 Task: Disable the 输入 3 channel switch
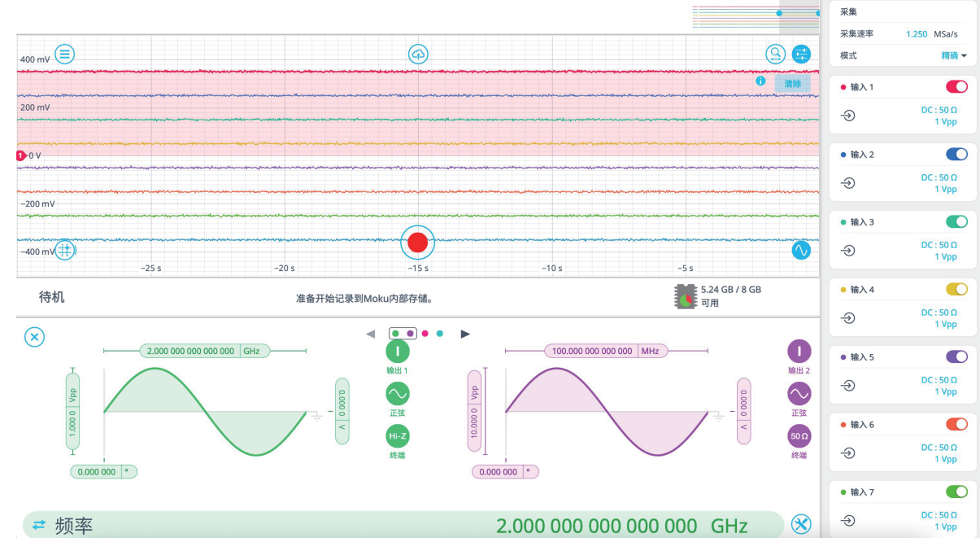(956, 221)
